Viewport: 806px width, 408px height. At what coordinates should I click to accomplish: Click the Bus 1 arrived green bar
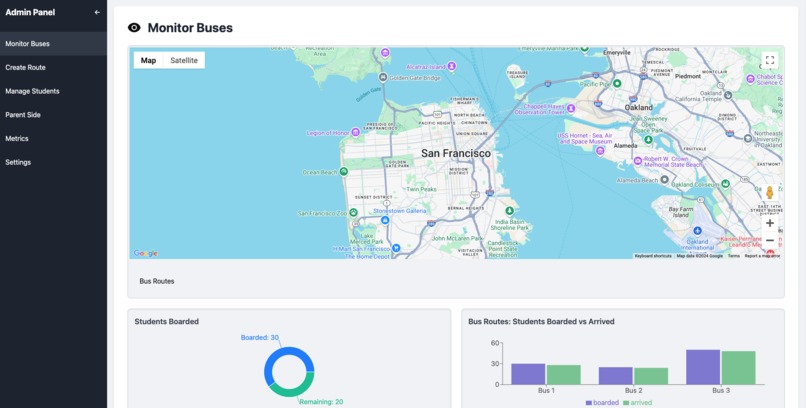564,375
